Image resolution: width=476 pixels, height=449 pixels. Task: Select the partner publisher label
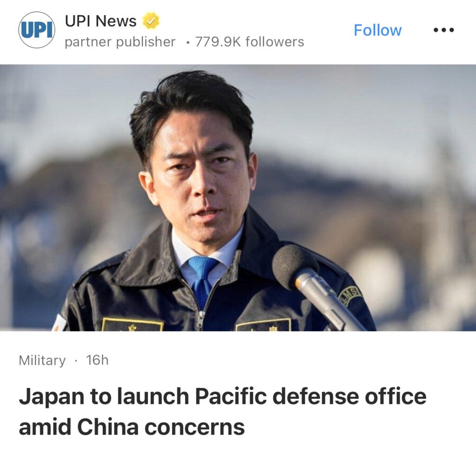pos(120,42)
